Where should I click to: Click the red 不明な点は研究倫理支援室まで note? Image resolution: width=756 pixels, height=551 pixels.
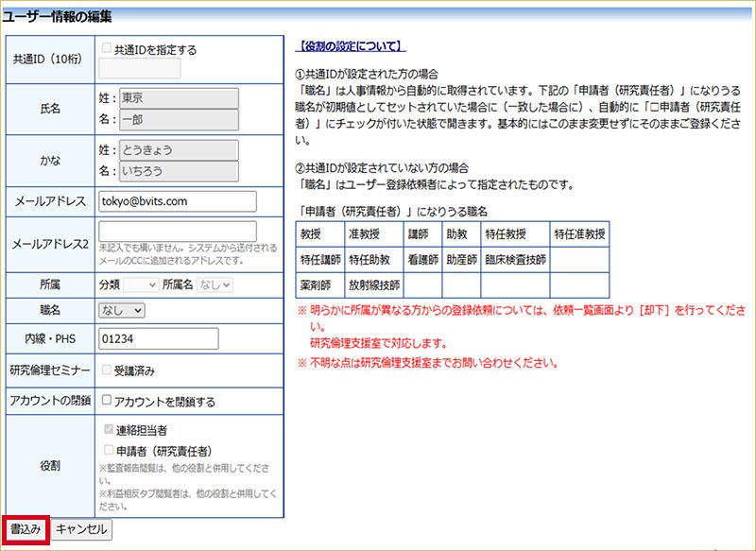428,363
